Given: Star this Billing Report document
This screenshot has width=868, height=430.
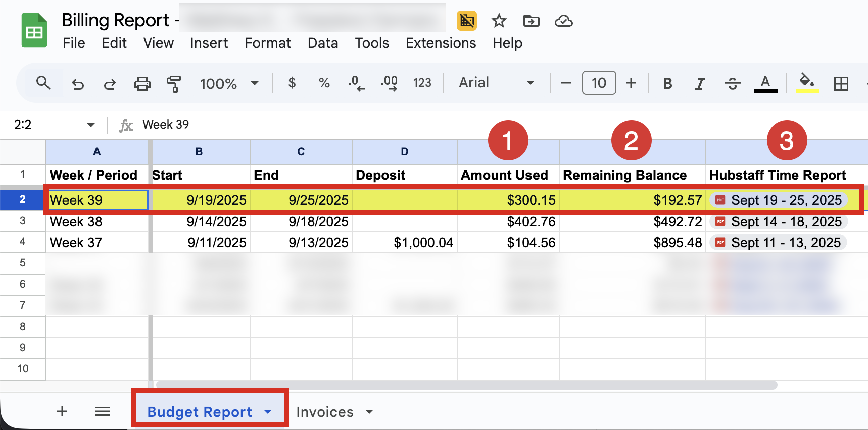Looking at the screenshot, I should tap(499, 21).
